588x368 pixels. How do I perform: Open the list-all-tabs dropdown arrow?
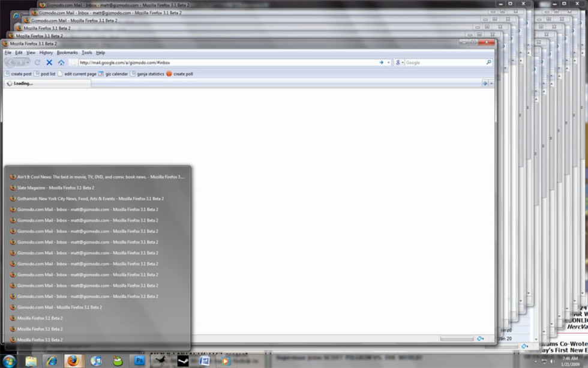pyautogui.click(x=491, y=83)
